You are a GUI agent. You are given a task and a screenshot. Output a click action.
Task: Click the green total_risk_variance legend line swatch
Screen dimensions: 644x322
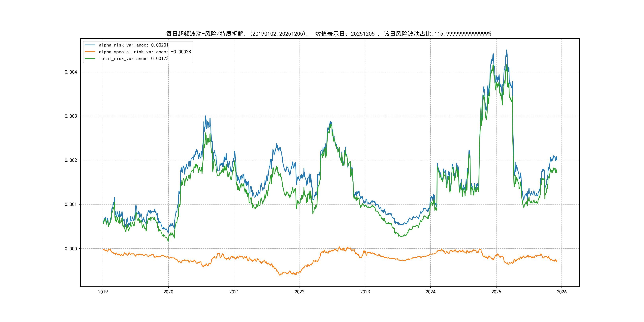point(90,58)
